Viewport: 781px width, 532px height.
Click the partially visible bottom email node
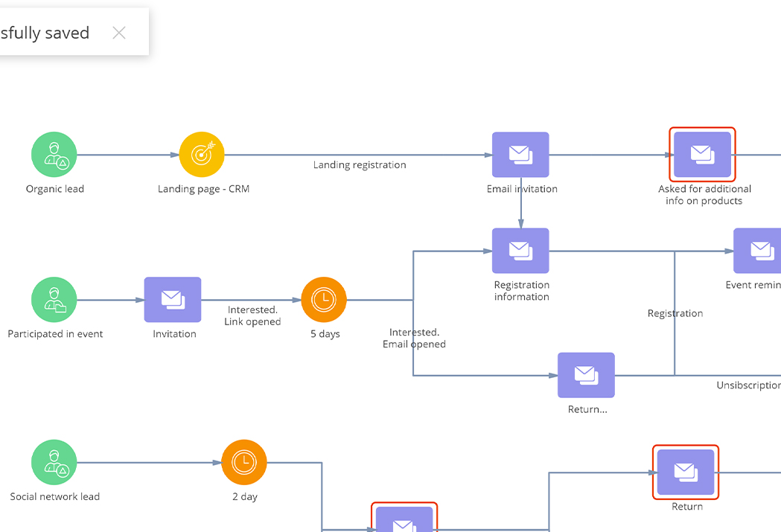404,520
